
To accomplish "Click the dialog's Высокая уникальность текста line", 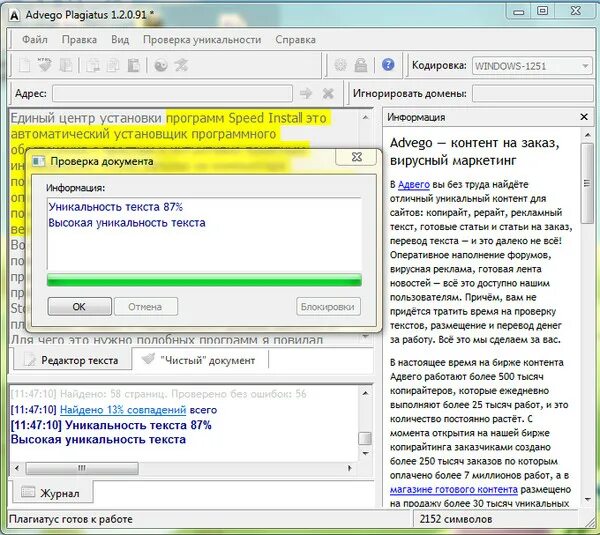I will [127, 223].
